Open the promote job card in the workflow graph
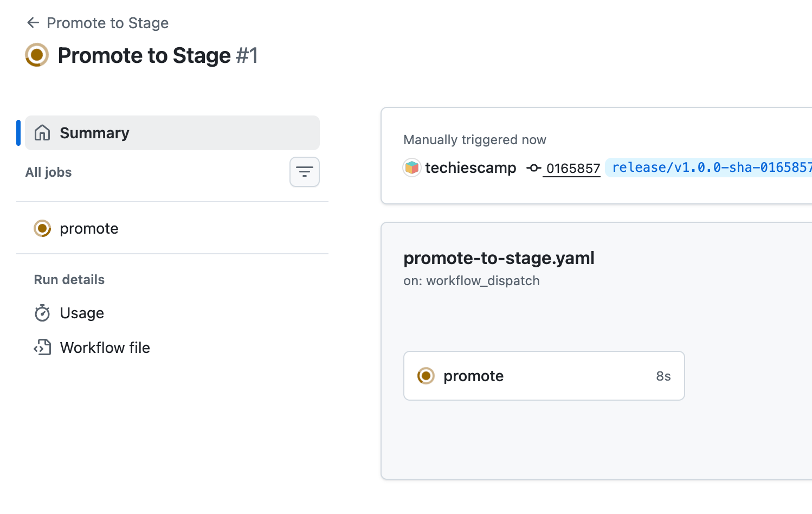The image size is (812, 514). [x=544, y=376]
